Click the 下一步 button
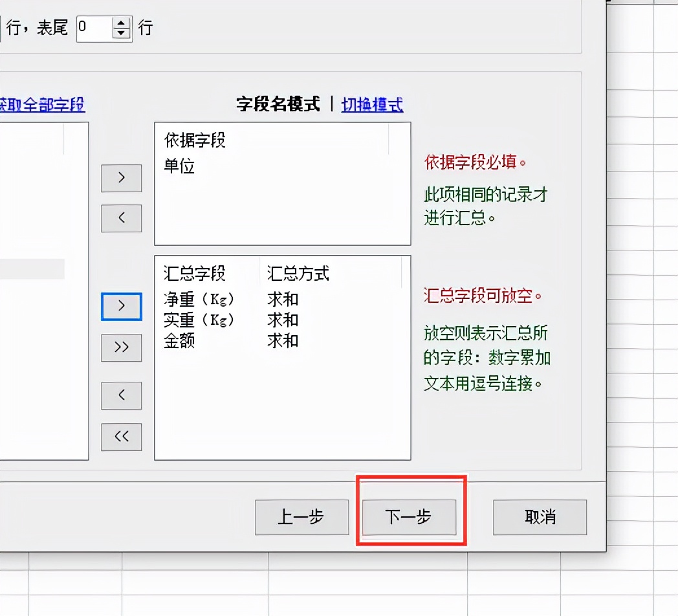 [x=410, y=518]
